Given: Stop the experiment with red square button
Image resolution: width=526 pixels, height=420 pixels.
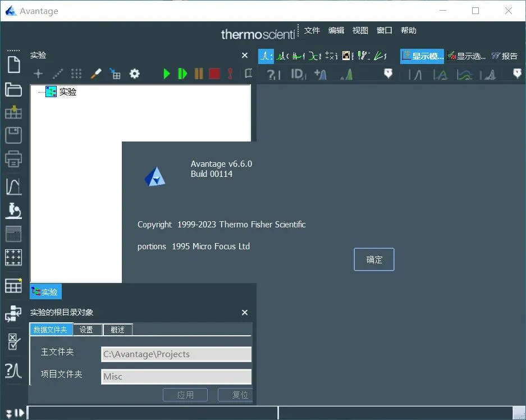Looking at the screenshot, I should click(214, 74).
